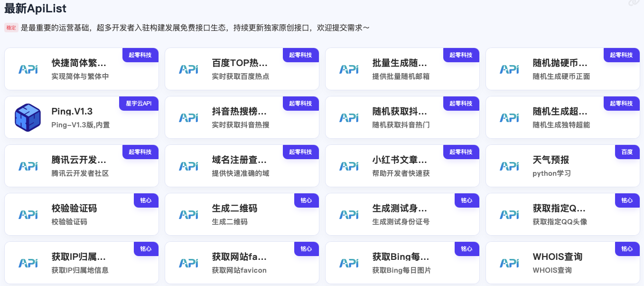Select the 获取Bing每 API title
Screen dimensions: 644x286
(401, 257)
